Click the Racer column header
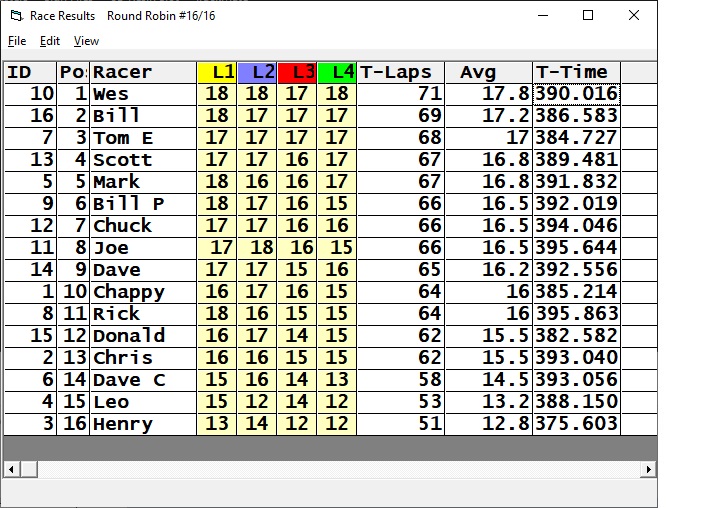This screenshot has height=508, width=708. point(143,72)
